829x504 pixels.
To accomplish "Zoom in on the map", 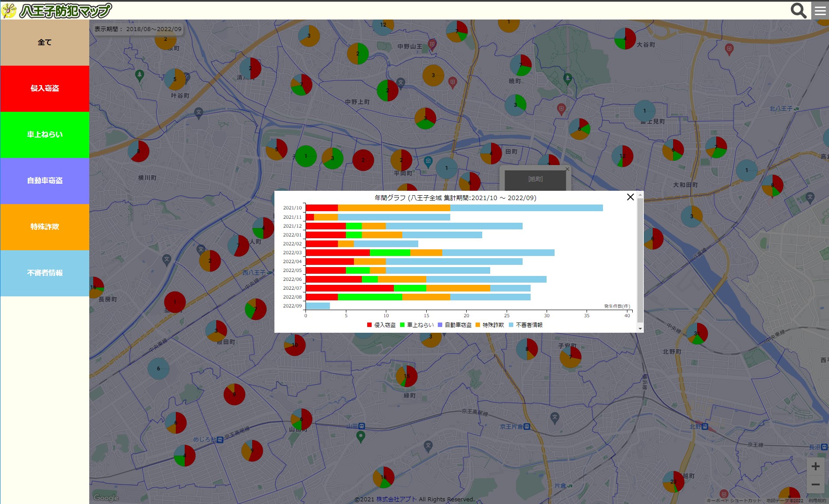I will [x=815, y=466].
